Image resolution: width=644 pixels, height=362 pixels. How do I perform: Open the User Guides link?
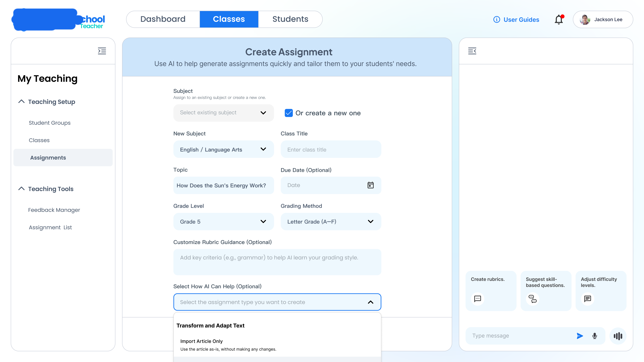click(521, 19)
